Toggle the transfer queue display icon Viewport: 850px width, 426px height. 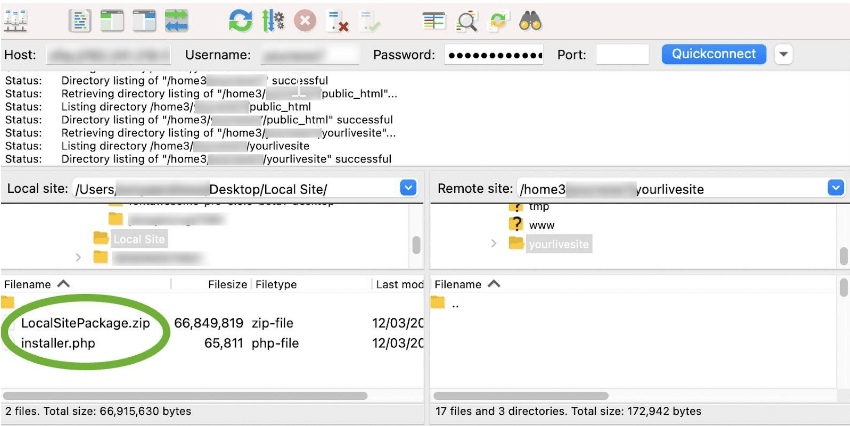(x=177, y=21)
